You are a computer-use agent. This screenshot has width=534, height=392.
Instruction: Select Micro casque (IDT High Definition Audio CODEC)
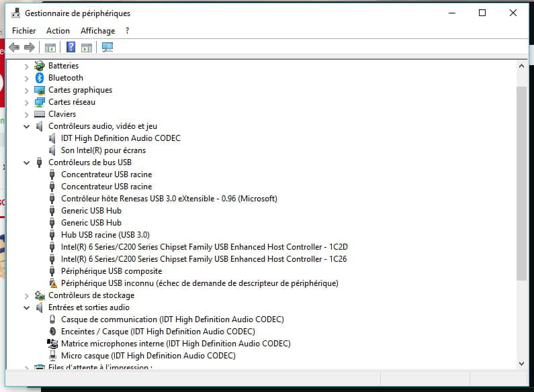click(x=148, y=356)
